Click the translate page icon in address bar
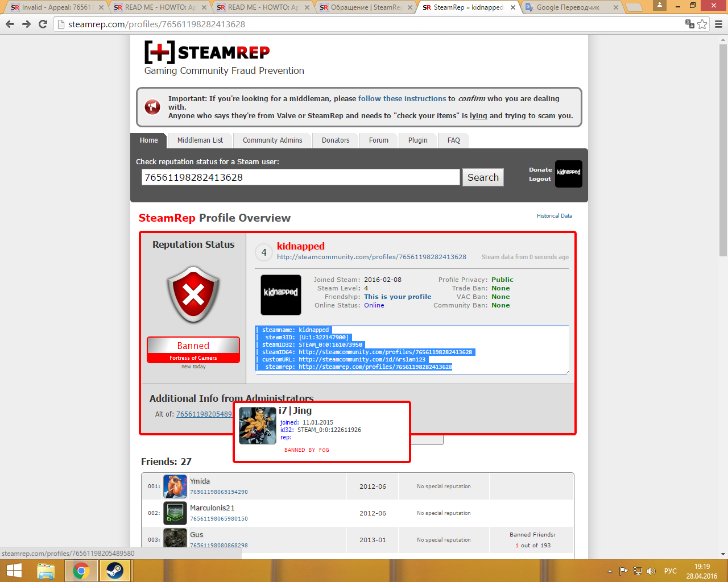This screenshot has width=728, height=582. (690, 24)
